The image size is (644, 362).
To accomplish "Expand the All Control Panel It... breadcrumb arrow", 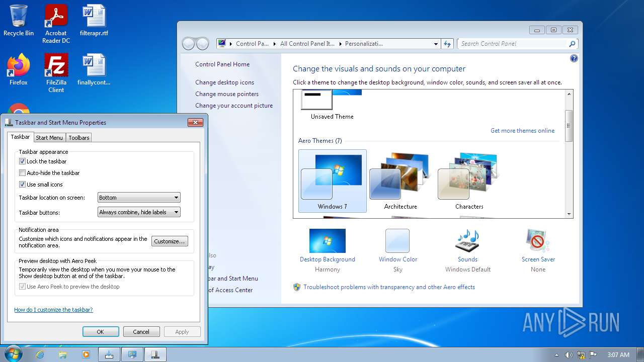I will (x=340, y=44).
